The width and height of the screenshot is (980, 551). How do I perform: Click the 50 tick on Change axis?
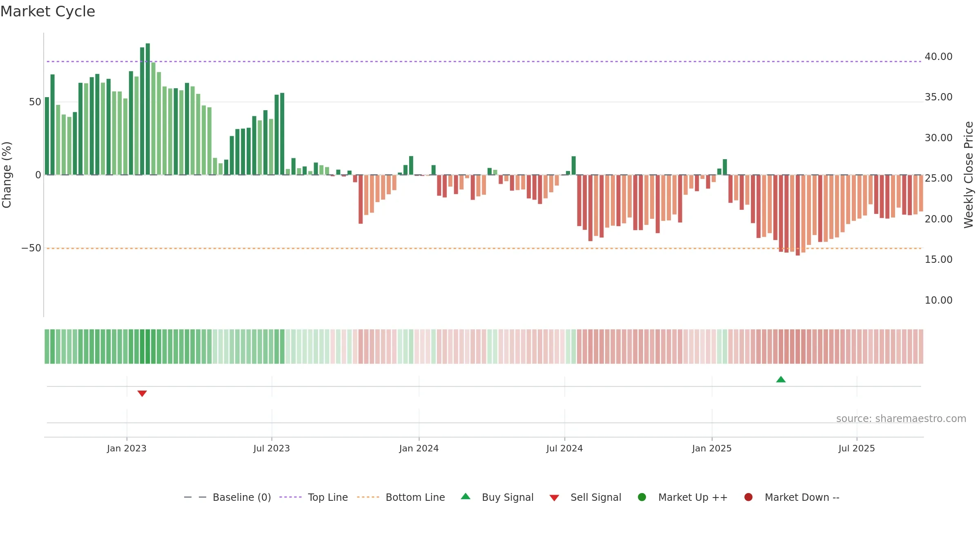35,102
